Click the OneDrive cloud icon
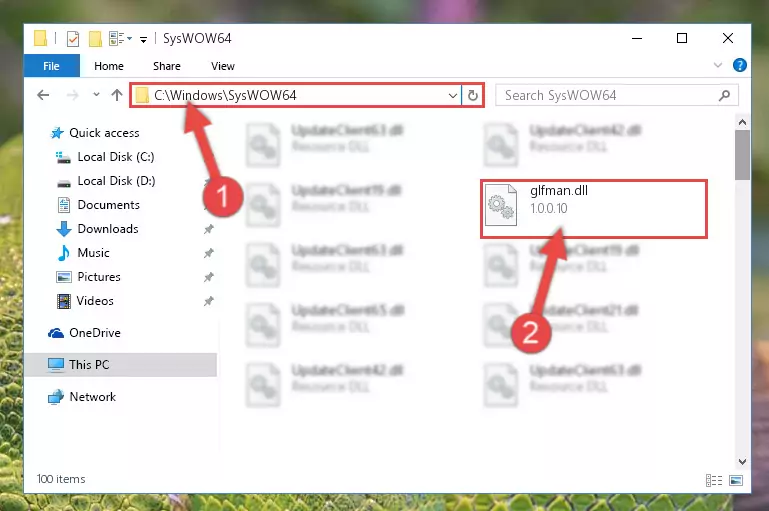Image resolution: width=769 pixels, height=511 pixels. click(x=56, y=333)
